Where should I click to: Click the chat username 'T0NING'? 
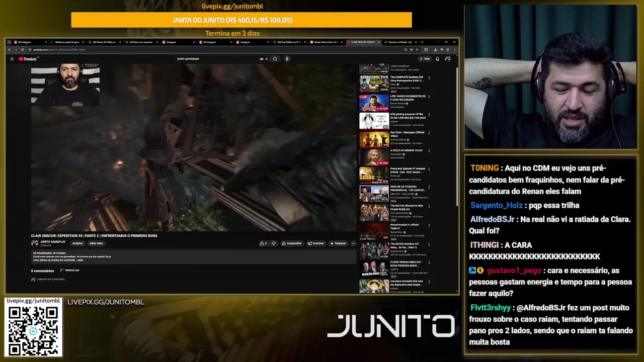pos(485,168)
